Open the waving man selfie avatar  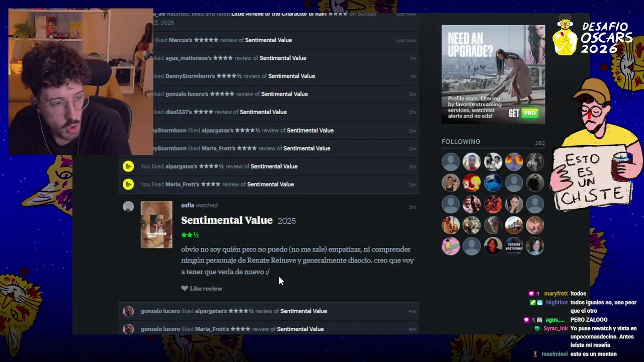tap(472, 162)
